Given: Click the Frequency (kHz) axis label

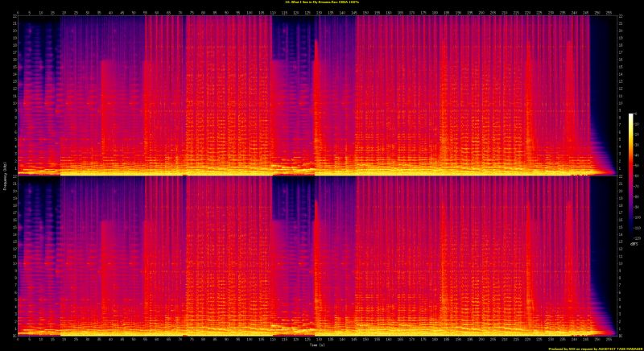Looking at the screenshot, I should (x=6, y=175).
